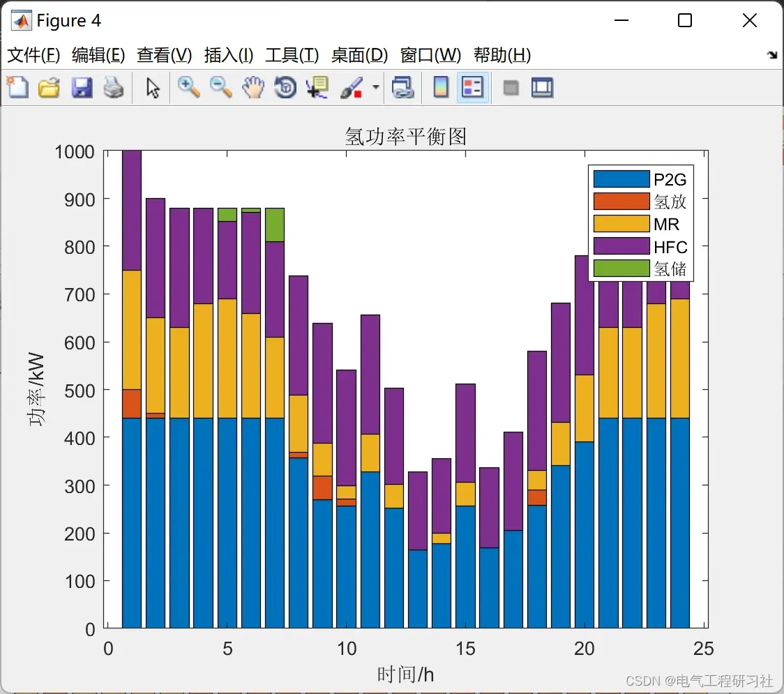This screenshot has height=694, width=784.
Task: Click the Link Plot toolbar button
Action: pyautogui.click(x=402, y=87)
